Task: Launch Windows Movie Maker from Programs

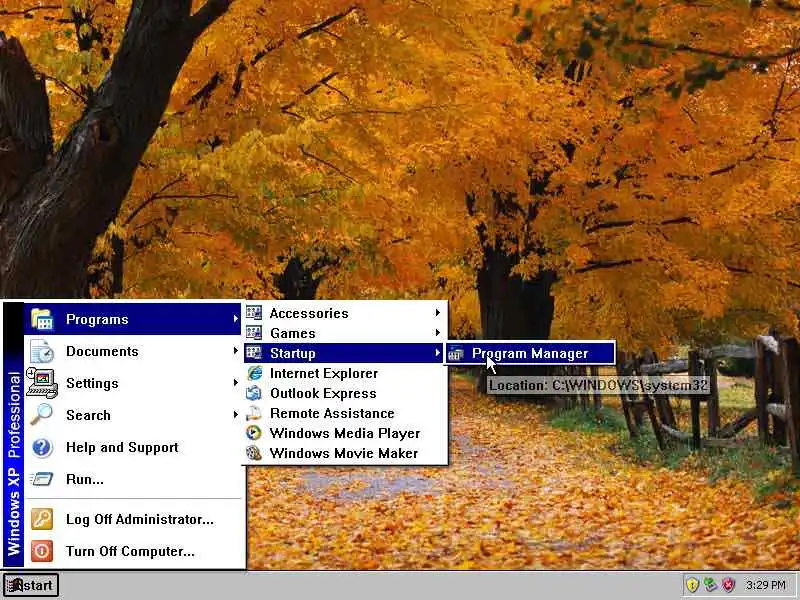Action: click(x=344, y=453)
